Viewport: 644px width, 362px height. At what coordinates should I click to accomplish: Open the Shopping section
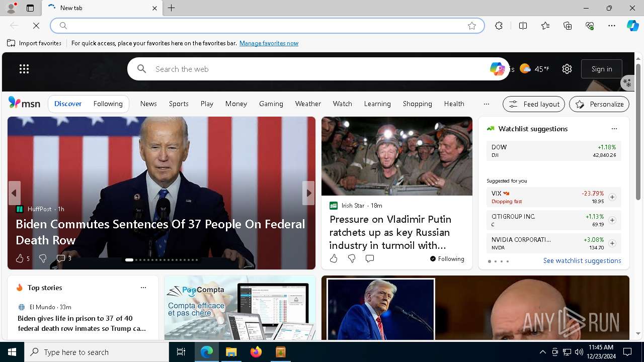coord(417,104)
